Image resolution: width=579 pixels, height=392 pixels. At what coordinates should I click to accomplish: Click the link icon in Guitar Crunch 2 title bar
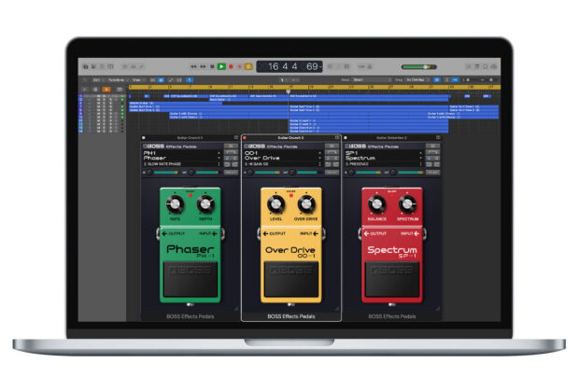337,138
